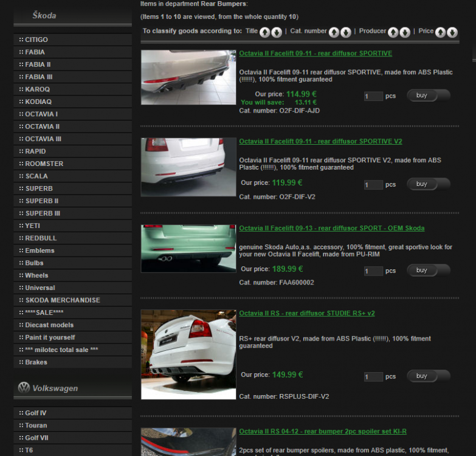Viewport: 476px width, 456px height.
Task: Buy the 119.99 € SPORTIVE V2 diffusor
Action: pyautogui.click(x=429, y=184)
